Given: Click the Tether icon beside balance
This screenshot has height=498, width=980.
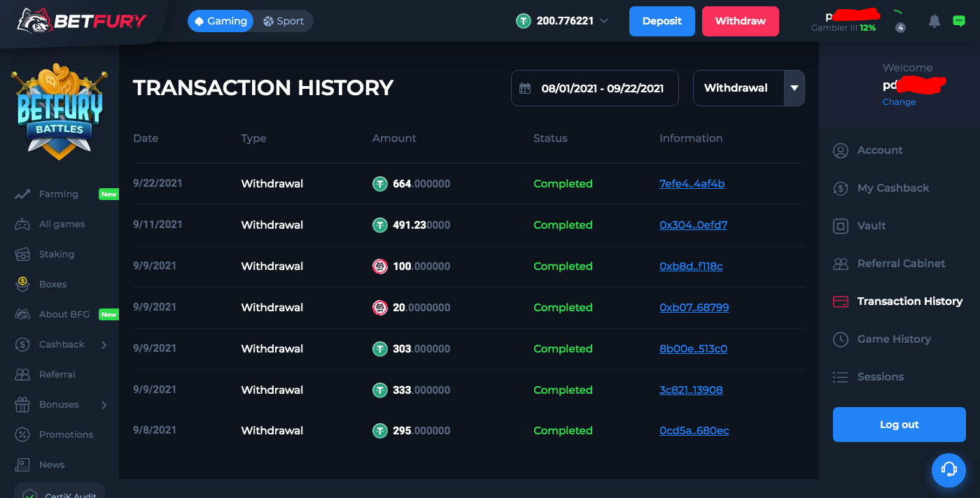Looking at the screenshot, I should [x=524, y=21].
